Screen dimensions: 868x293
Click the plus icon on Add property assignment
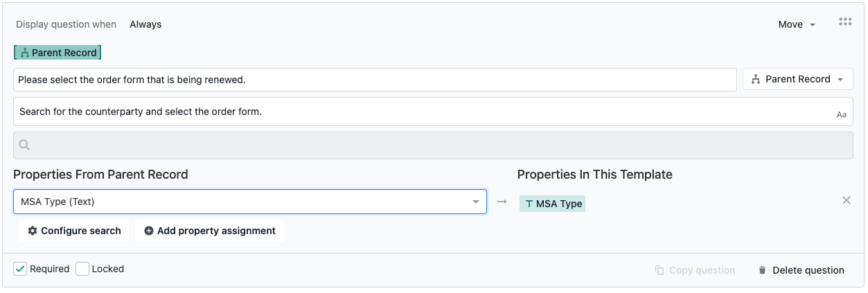click(149, 231)
